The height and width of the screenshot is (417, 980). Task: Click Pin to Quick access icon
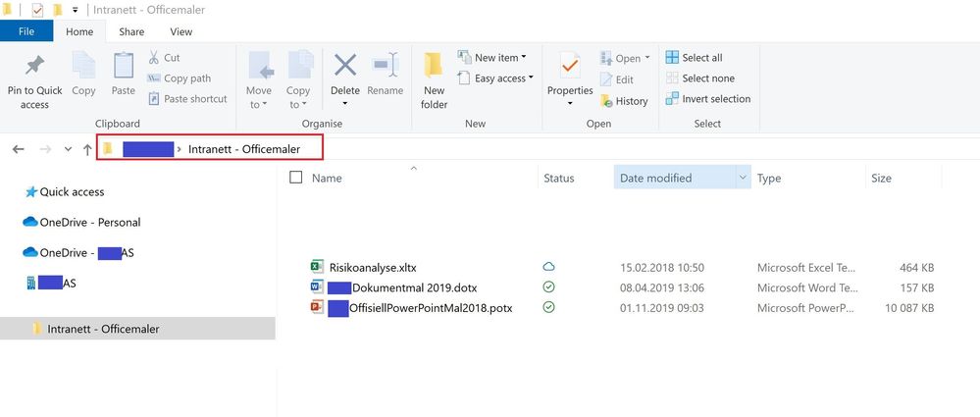34,67
